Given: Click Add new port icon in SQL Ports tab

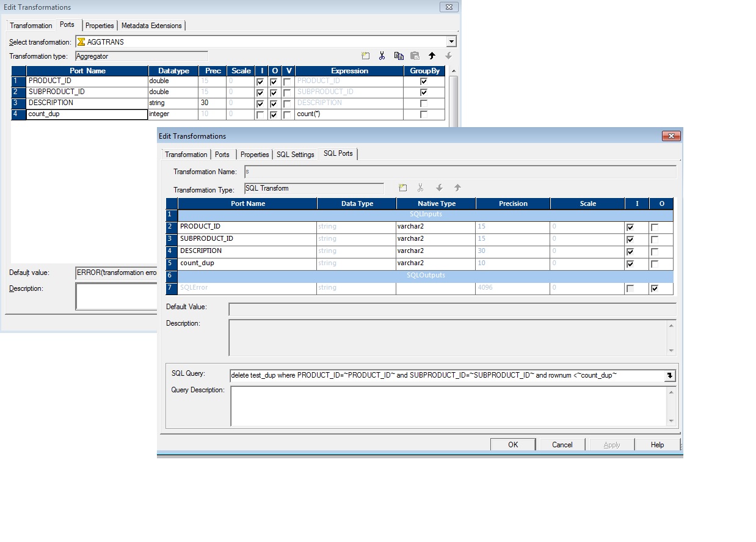Looking at the screenshot, I should (x=403, y=188).
